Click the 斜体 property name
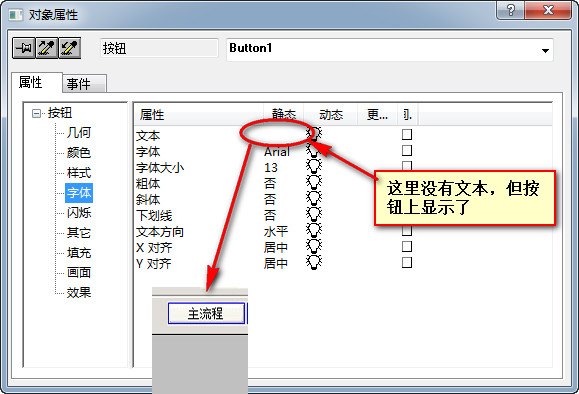This screenshot has height=394, width=579. (x=148, y=199)
